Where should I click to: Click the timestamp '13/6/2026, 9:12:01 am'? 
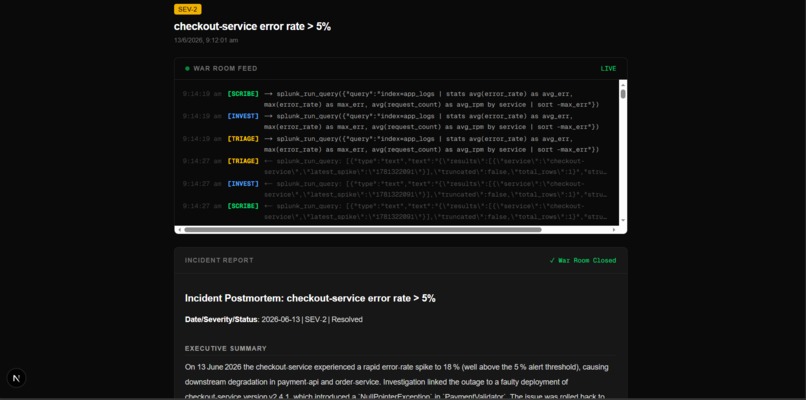[x=206, y=40]
